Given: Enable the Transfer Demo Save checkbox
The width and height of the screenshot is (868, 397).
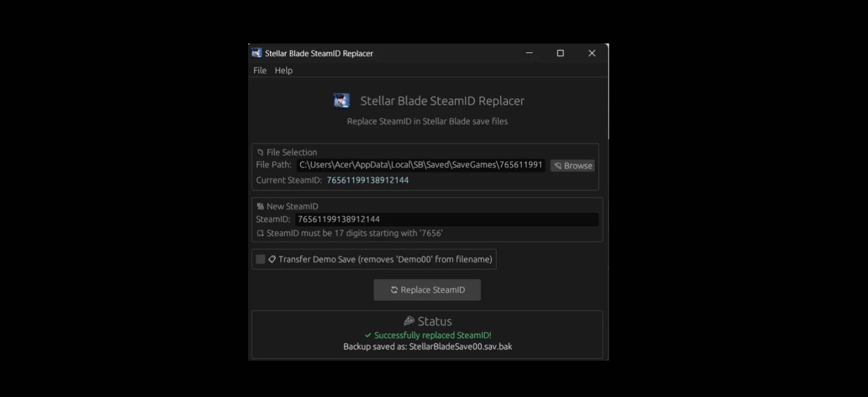Looking at the screenshot, I should click(x=260, y=259).
